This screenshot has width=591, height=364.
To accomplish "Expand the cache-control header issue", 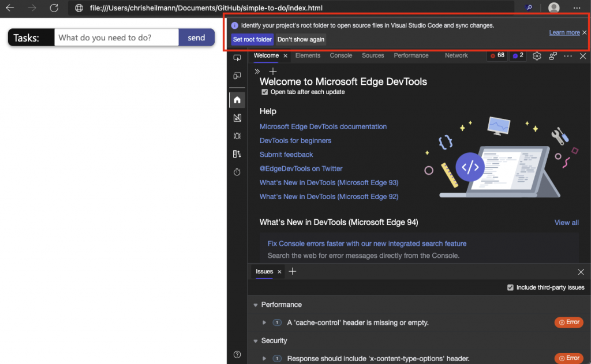I will point(264,322).
